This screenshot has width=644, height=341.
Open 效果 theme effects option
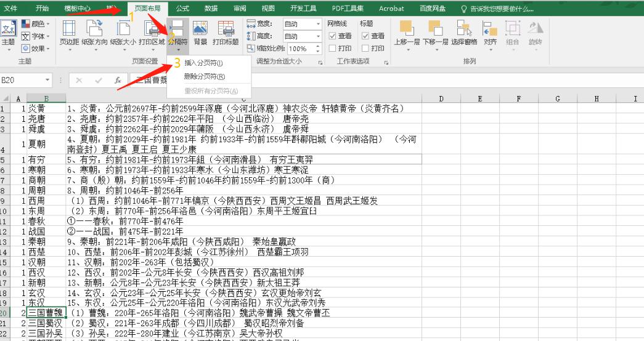36,49
